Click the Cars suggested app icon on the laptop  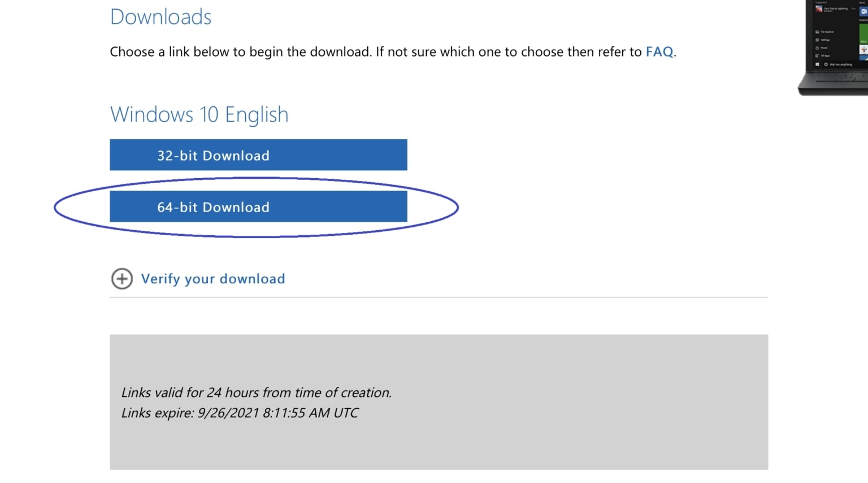(819, 8)
